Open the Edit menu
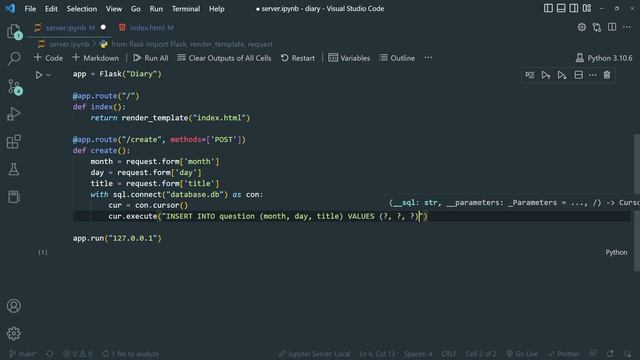640x360 pixels. 51,9
